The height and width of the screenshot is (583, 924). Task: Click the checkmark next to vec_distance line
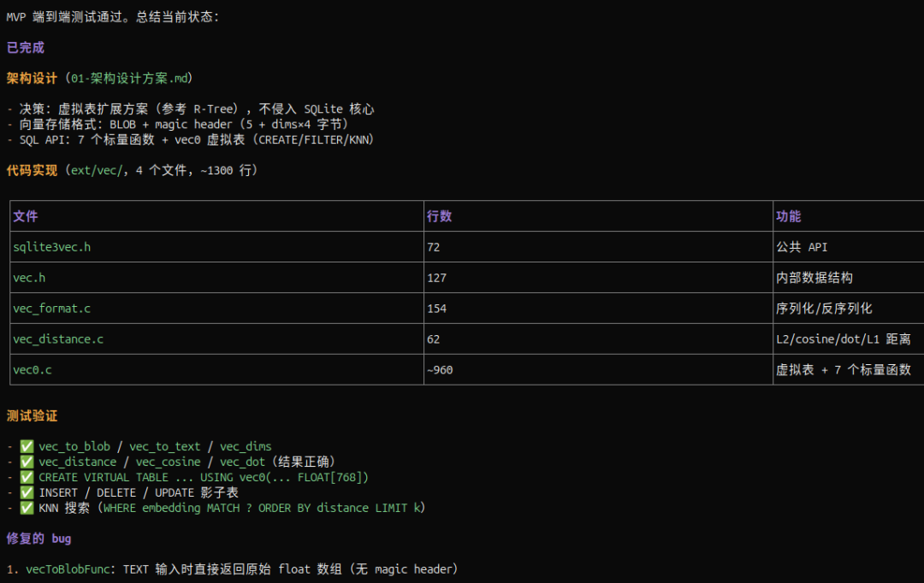[x=27, y=462]
